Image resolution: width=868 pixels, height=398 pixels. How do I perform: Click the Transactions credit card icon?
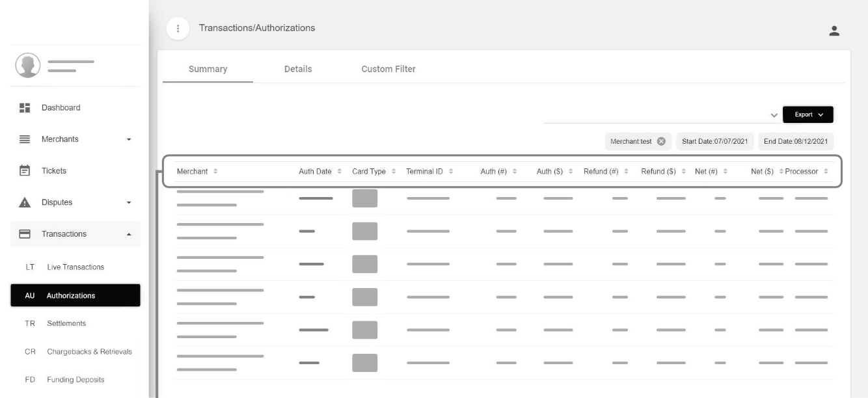pyautogui.click(x=25, y=234)
